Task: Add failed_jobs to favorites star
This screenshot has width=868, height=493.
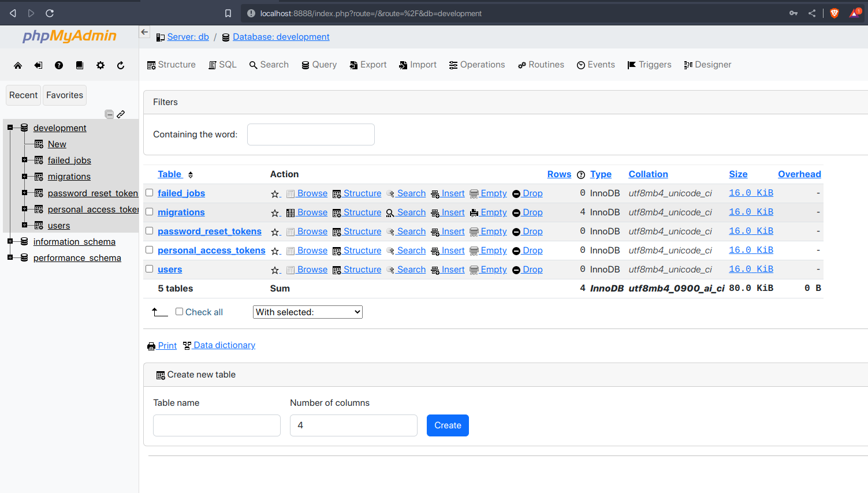Action: [x=275, y=194]
